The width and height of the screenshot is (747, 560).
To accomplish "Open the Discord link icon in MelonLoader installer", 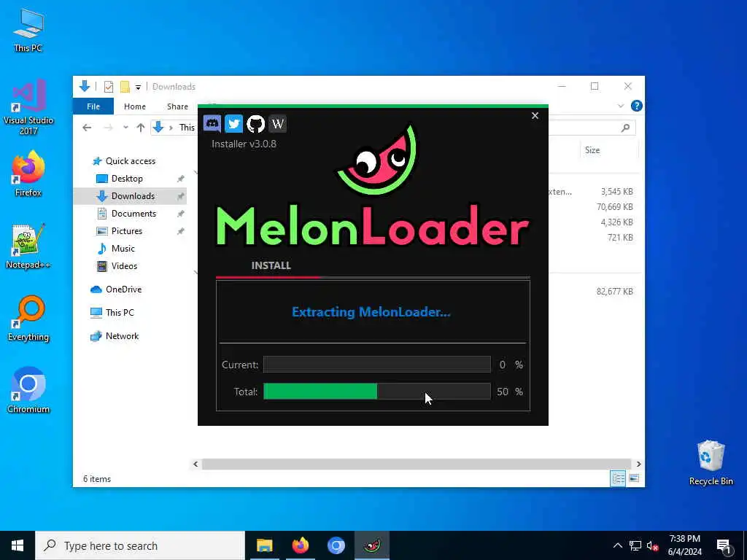I will coord(212,124).
